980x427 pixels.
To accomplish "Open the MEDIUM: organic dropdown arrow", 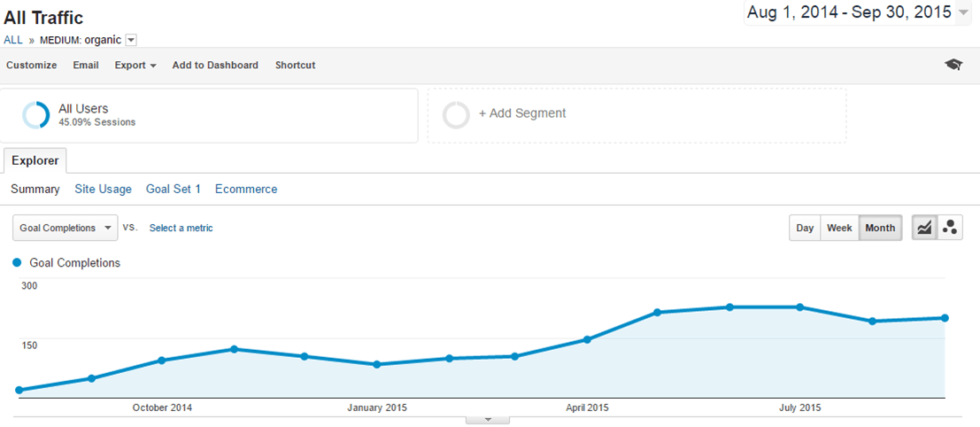I will pos(131,40).
